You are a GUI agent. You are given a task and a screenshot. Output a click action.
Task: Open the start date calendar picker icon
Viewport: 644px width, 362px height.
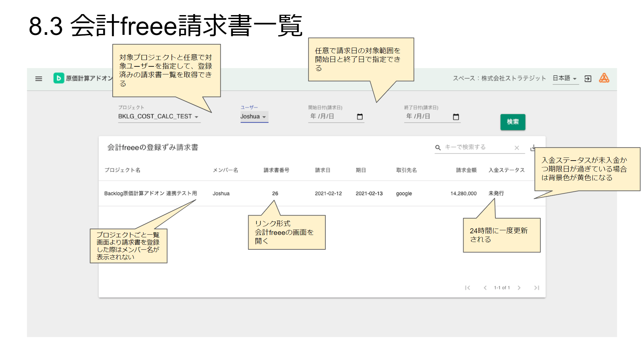[x=360, y=117]
